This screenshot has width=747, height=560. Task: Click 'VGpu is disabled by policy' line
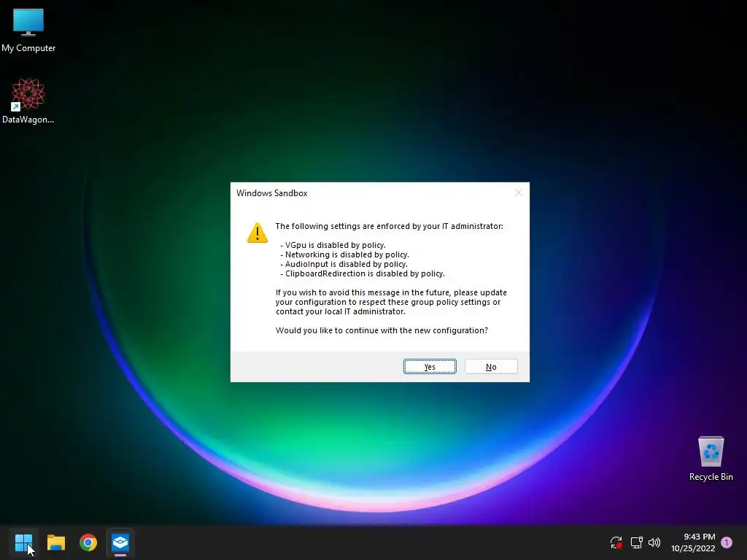(x=333, y=245)
